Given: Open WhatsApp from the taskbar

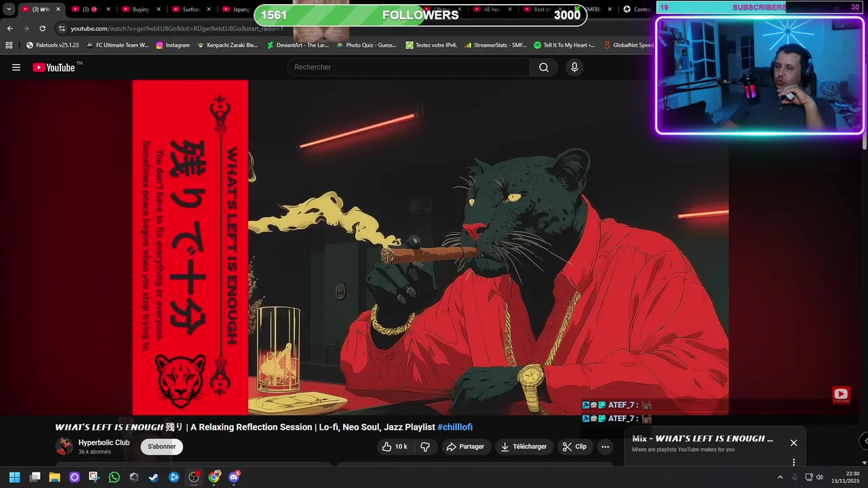Looking at the screenshot, I should [114, 477].
